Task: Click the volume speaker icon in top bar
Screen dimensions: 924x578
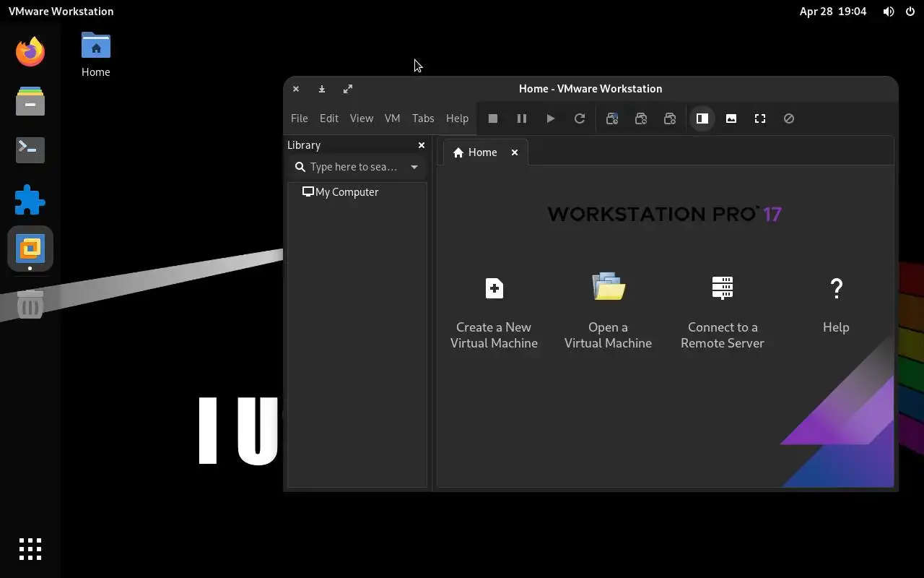Action: 889,12
